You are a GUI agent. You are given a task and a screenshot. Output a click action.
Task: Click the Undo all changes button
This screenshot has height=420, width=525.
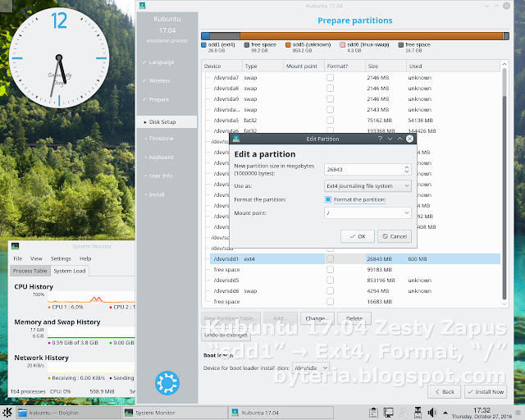(226, 335)
